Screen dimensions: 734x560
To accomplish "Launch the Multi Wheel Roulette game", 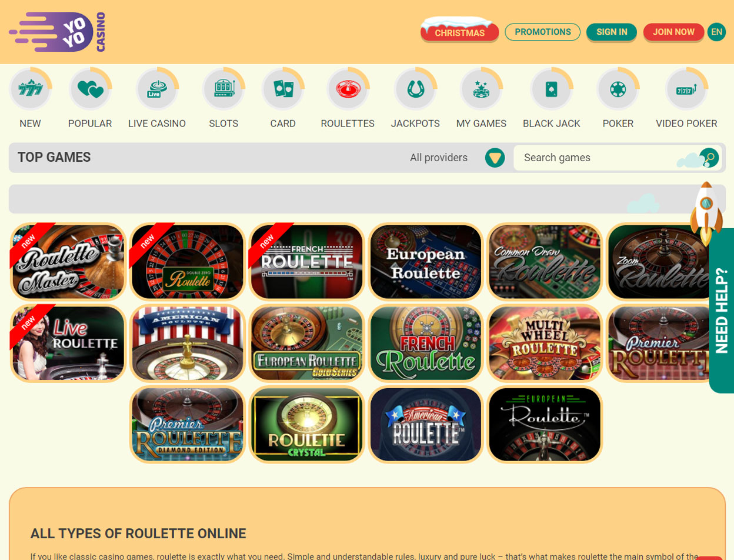I will tap(545, 344).
